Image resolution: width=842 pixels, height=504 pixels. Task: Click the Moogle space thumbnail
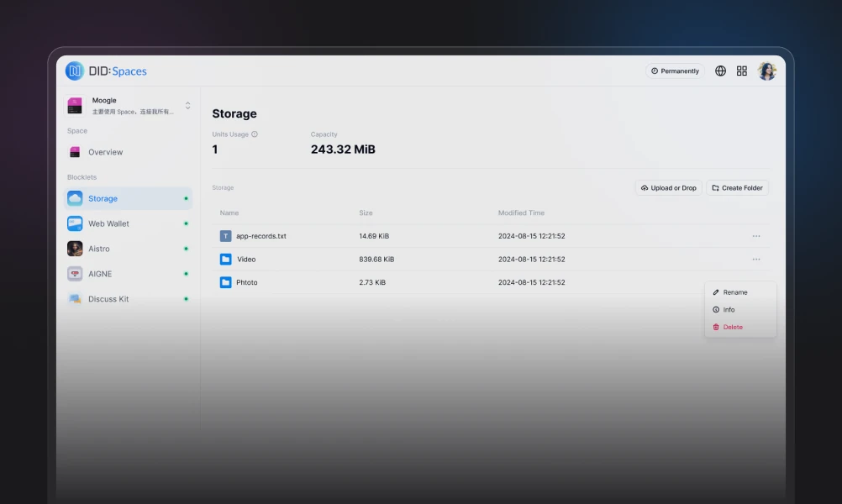[x=75, y=105]
